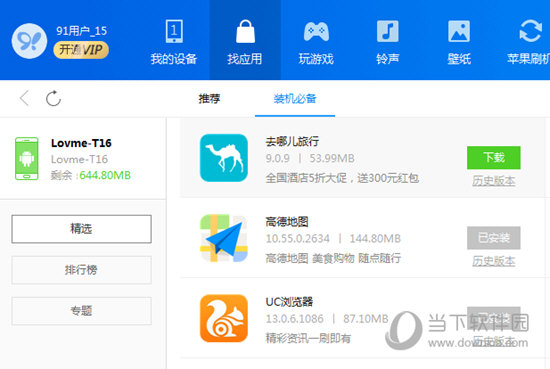The width and height of the screenshot is (550, 369).
Task: Click version text 10.55.0.2634
Action: click(x=297, y=239)
